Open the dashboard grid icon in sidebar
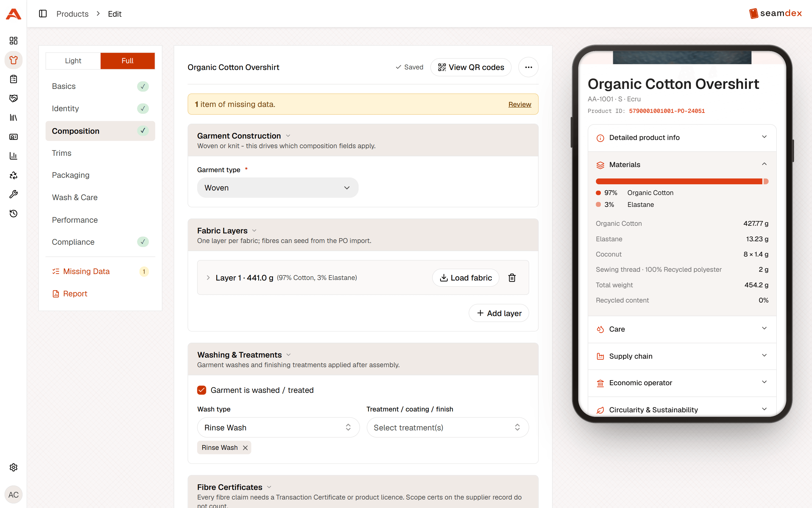812x508 pixels. [14, 41]
